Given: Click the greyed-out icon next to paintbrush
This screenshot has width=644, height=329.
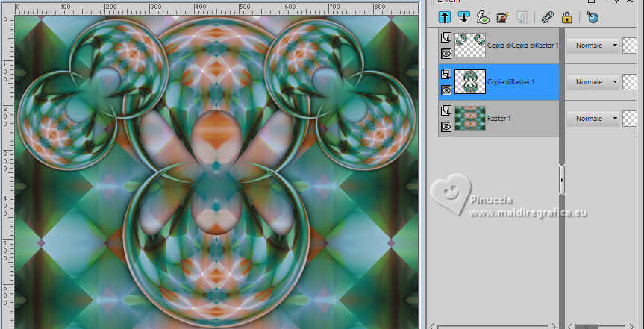Looking at the screenshot, I should pyautogui.click(x=522, y=17).
